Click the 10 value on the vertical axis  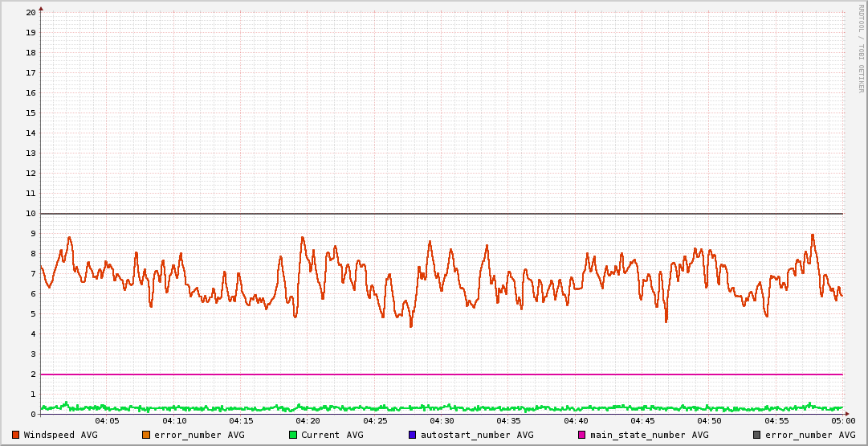click(x=31, y=213)
